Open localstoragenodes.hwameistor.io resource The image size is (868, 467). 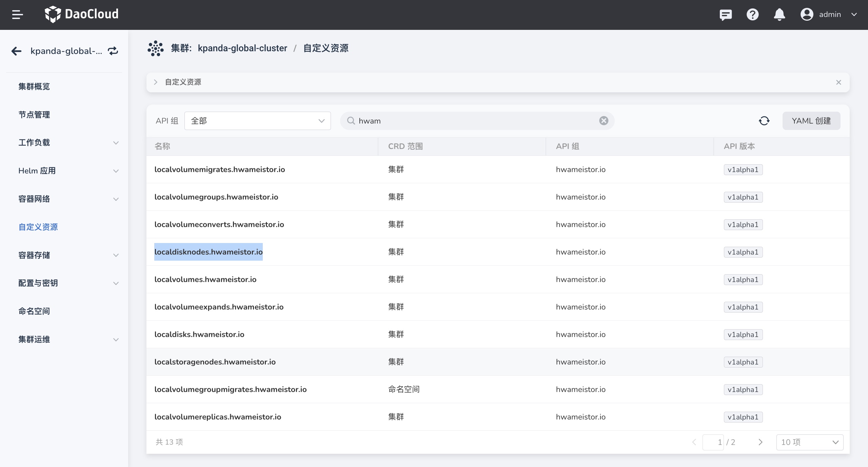click(x=215, y=362)
